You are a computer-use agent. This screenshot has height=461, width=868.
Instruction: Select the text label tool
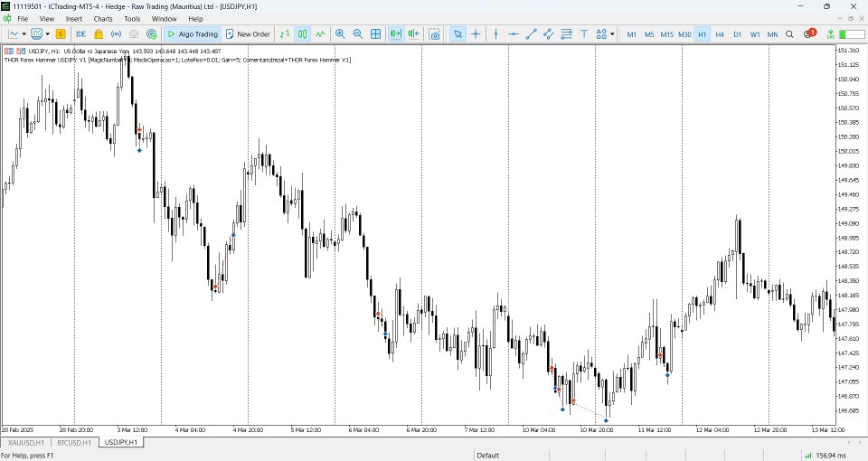[x=584, y=34]
